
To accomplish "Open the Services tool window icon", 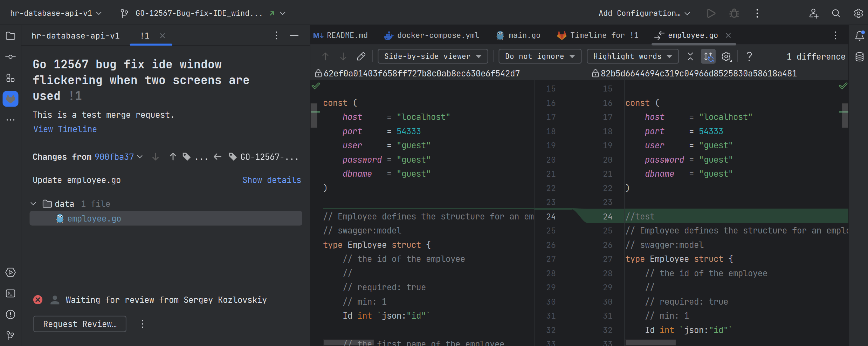I will (x=11, y=272).
